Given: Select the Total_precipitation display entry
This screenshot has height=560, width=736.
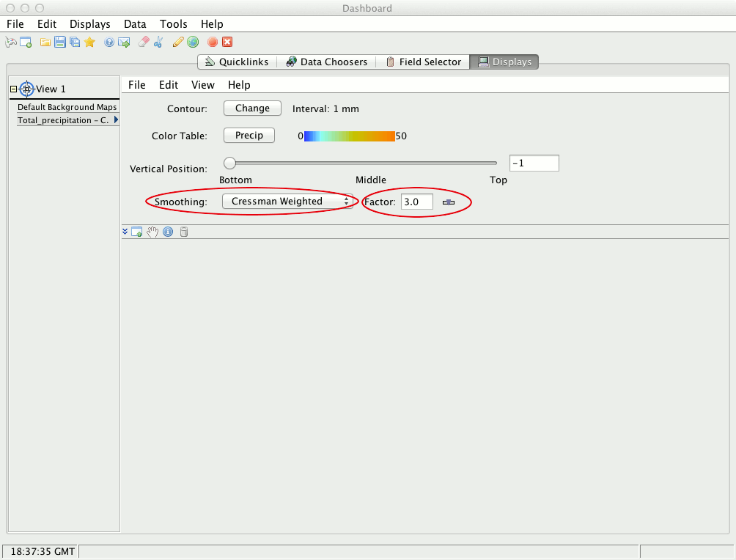Looking at the screenshot, I should tap(64, 120).
